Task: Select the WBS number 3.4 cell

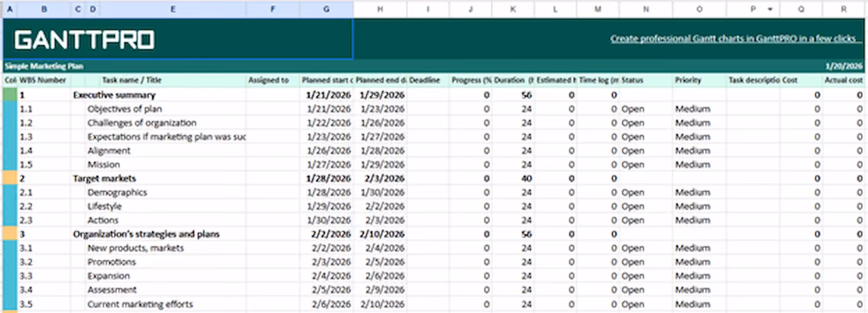Action: [44, 290]
